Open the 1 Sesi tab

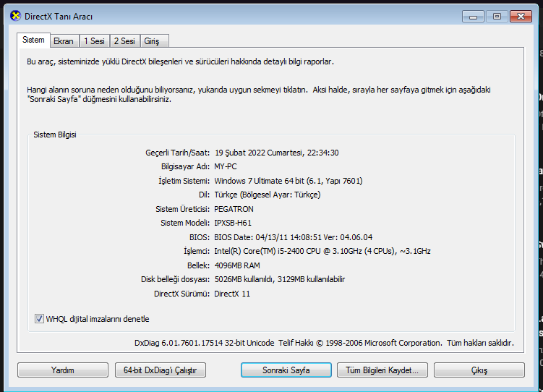[x=94, y=41]
